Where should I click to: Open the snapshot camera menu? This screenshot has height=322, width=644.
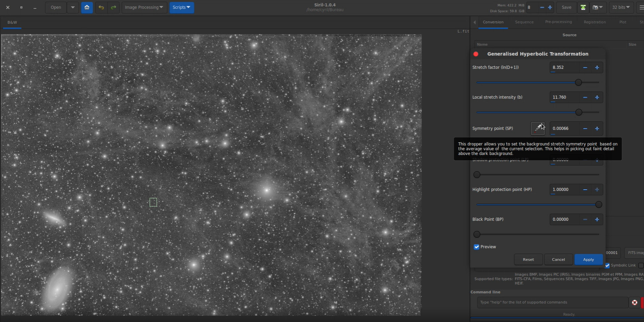(598, 7)
